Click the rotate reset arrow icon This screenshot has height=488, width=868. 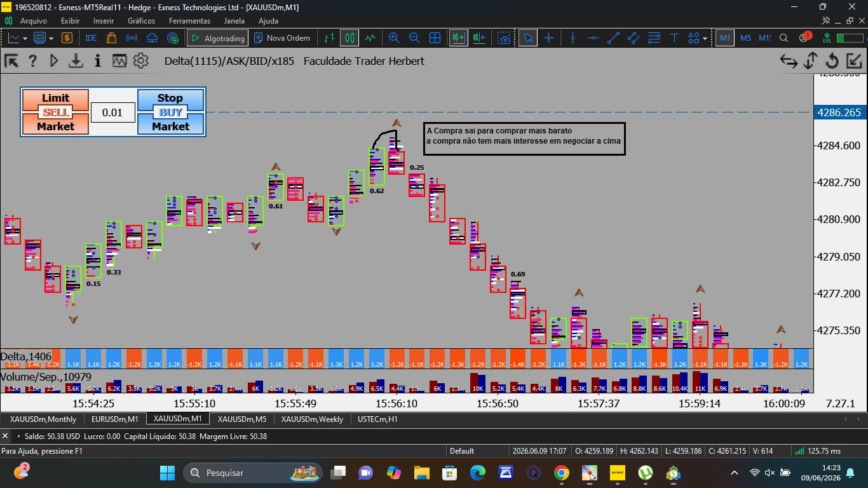[832, 61]
